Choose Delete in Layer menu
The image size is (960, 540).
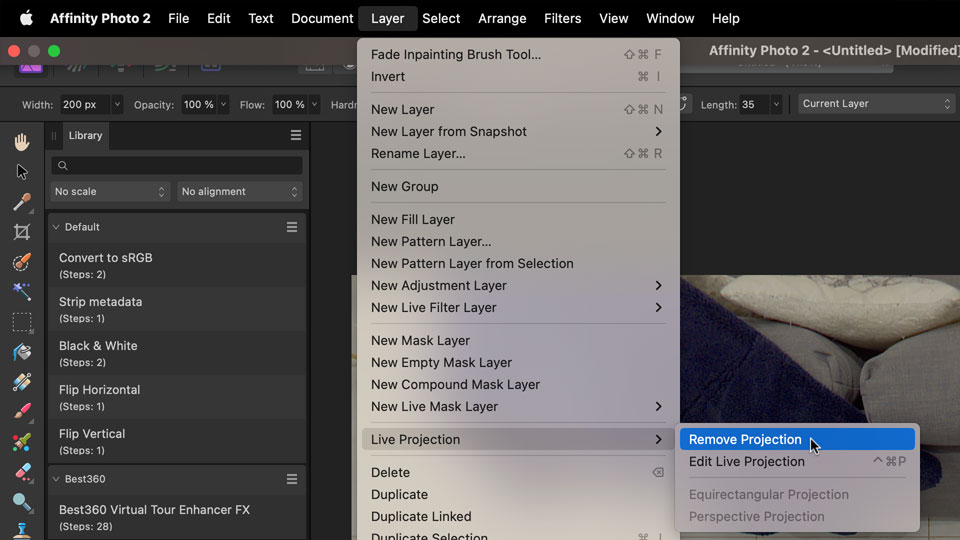point(518,473)
